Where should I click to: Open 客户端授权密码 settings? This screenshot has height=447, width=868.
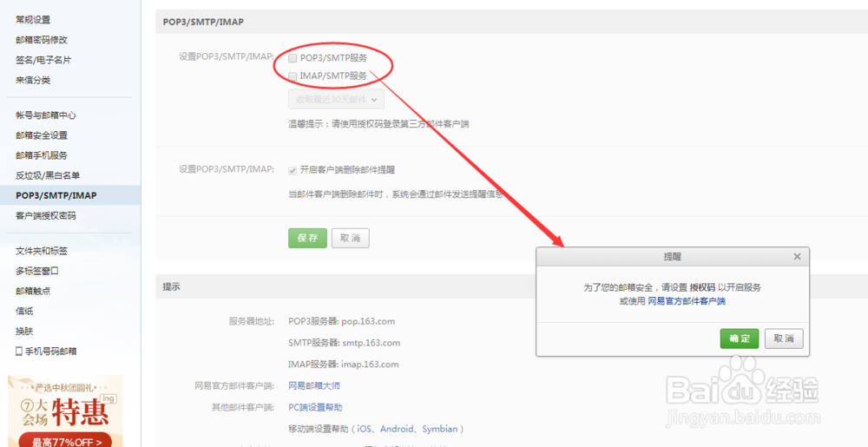coord(46,216)
